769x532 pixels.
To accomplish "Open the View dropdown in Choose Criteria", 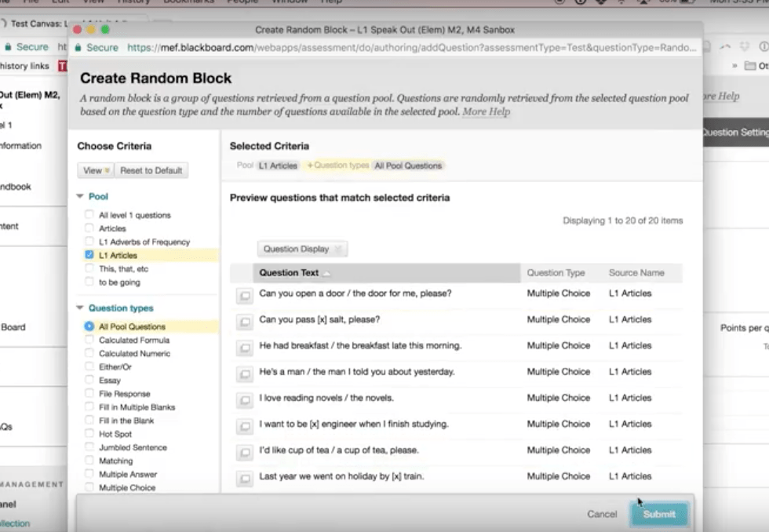I will pos(96,170).
